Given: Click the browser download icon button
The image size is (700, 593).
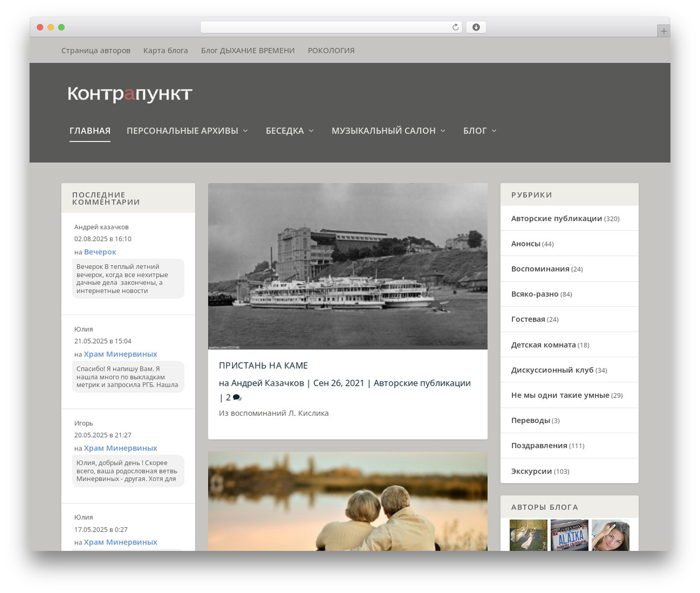Looking at the screenshot, I should click(476, 27).
